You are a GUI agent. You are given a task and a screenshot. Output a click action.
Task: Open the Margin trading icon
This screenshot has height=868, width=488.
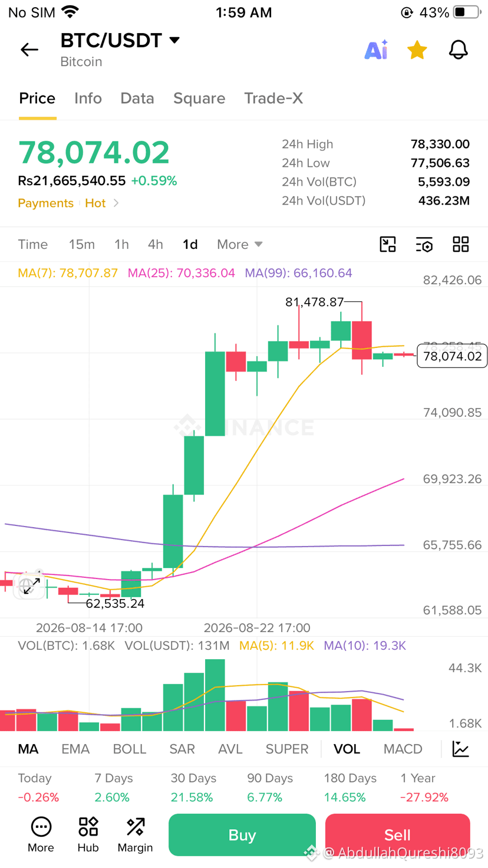[x=135, y=835]
